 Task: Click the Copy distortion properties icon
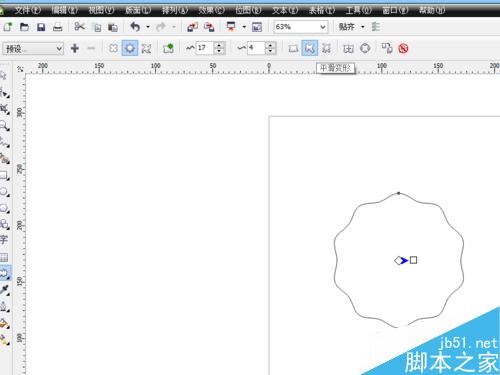click(x=387, y=48)
